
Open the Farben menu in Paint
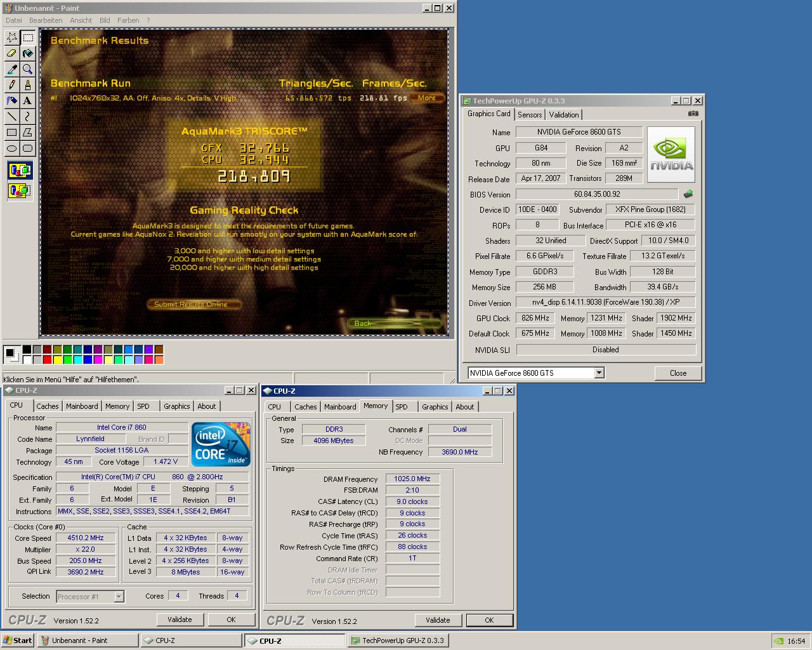click(x=128, y=20)
